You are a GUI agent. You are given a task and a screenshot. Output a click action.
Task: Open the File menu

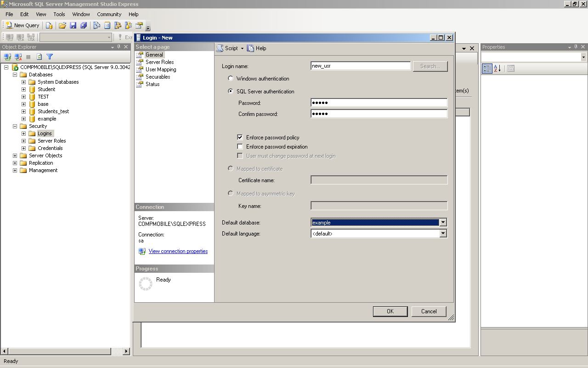(9, 14)
